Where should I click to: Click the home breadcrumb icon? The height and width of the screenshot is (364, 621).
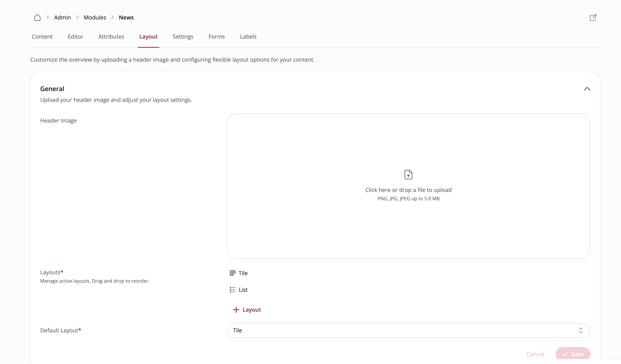tap(37, 18)
